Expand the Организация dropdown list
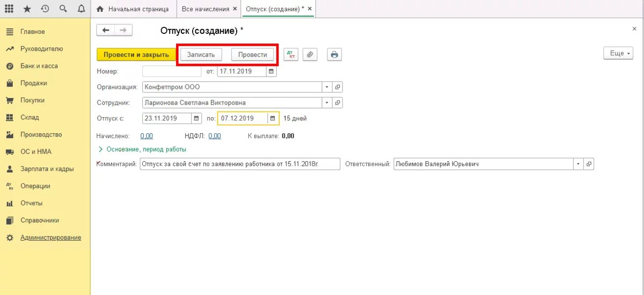This screenshot has height=295, width=644. (x=327, y=87)
